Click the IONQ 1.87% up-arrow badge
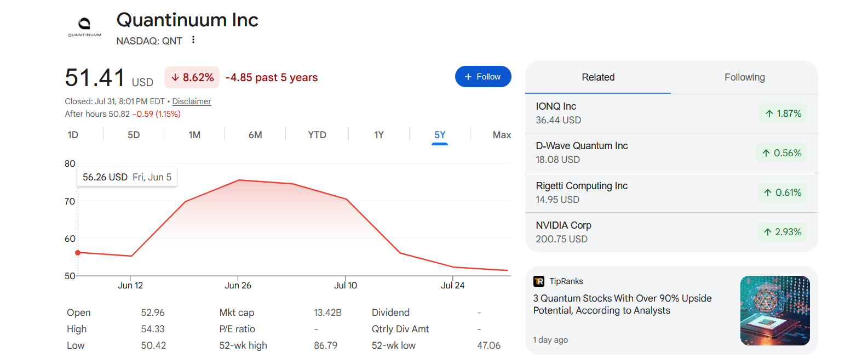868x363 pixels. (x=783, y=114)
